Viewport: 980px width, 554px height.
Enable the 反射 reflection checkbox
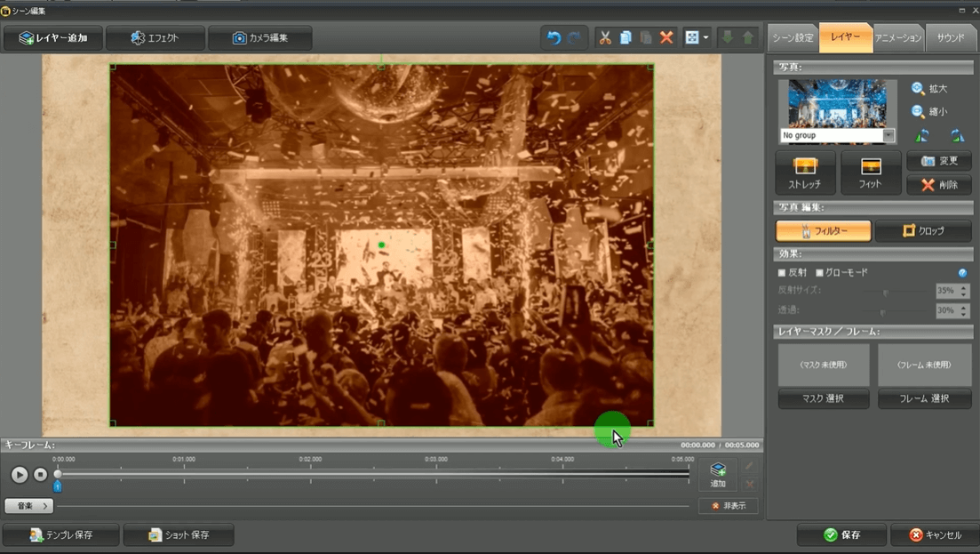point(782,273)
